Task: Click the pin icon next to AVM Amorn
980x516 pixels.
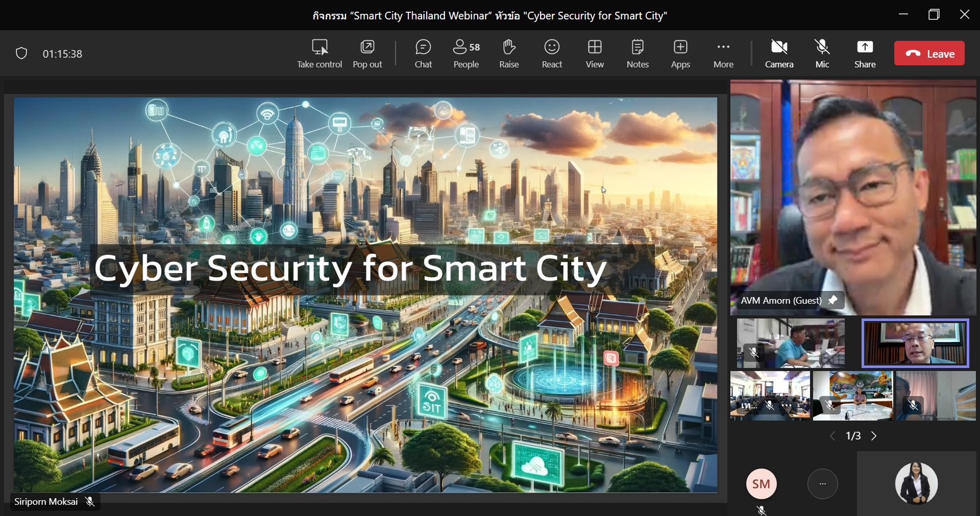Action: [x=832, y=300]
